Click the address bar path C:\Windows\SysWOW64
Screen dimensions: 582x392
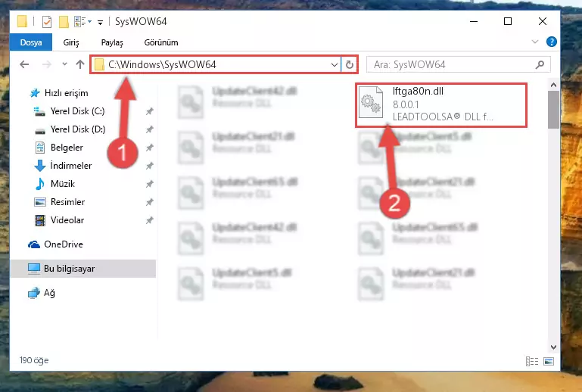point(162,64)
